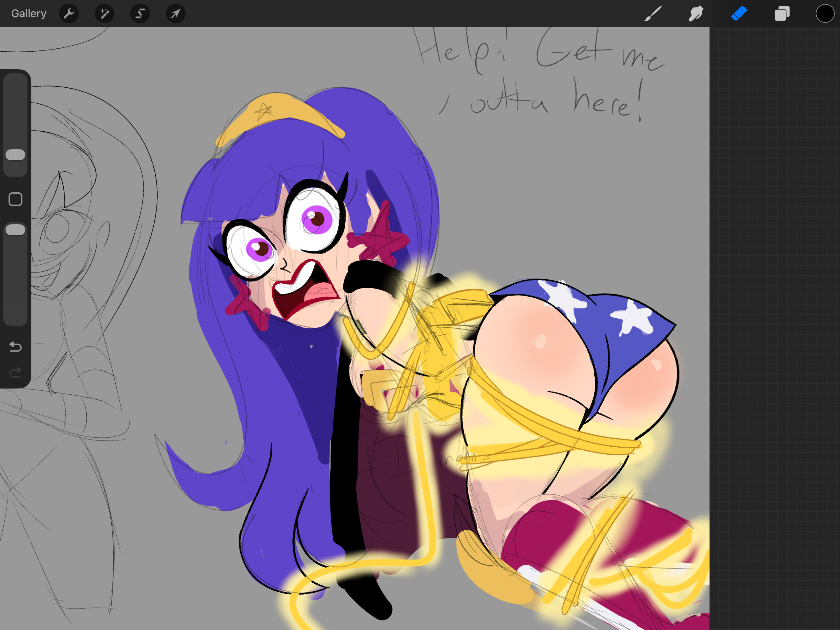Open the Layers panel

782,14
